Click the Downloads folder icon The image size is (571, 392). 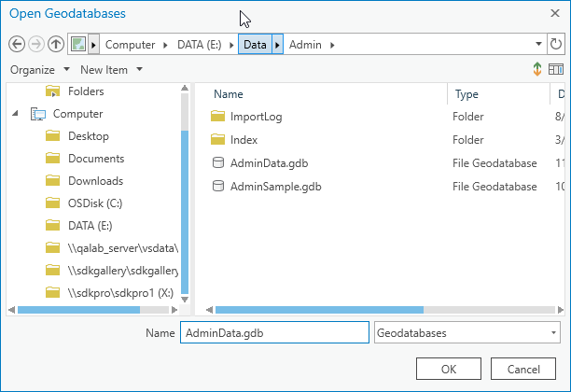coord(53,180)
